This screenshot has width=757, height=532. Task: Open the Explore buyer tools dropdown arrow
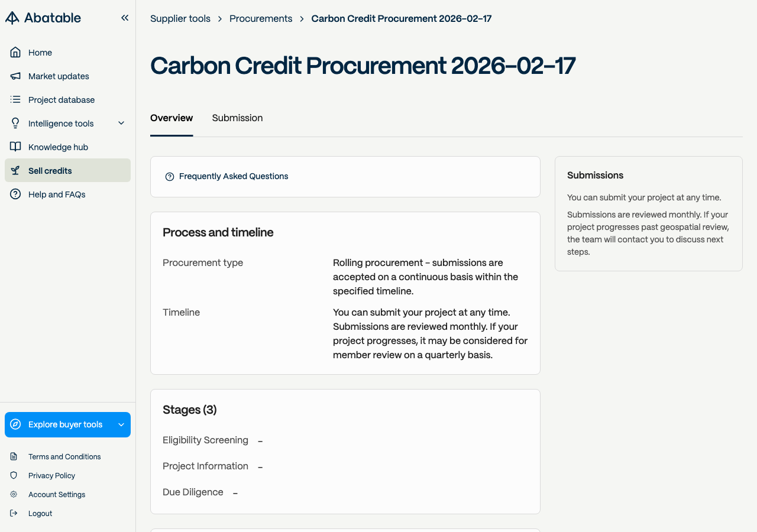coord(121,424)
